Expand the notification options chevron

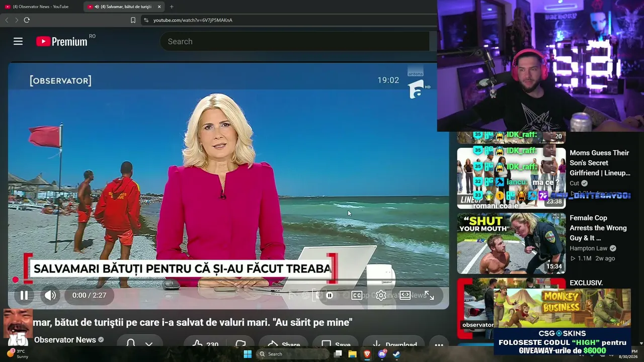149,344
